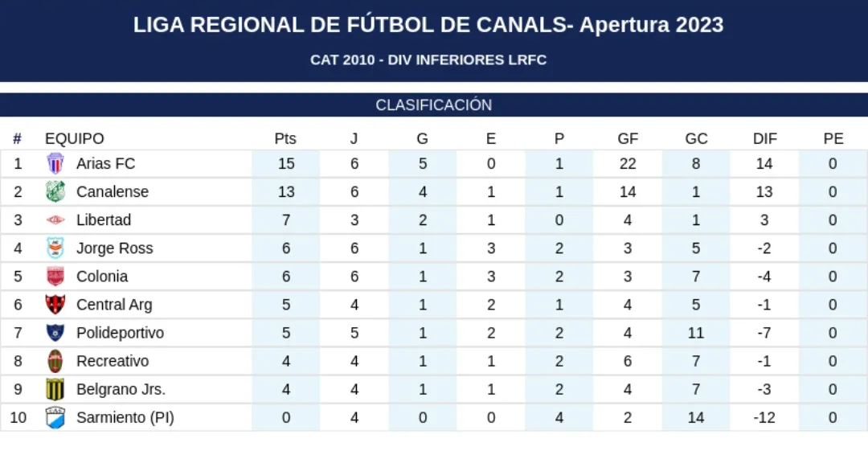Click the EQUIPO column header

tap(74, 138)
